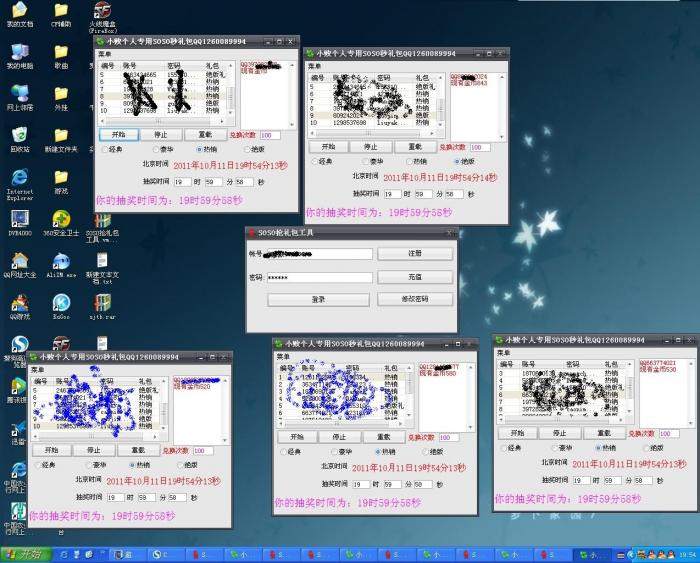Open the 新建文本文档.txt file icon

(103, 269)
